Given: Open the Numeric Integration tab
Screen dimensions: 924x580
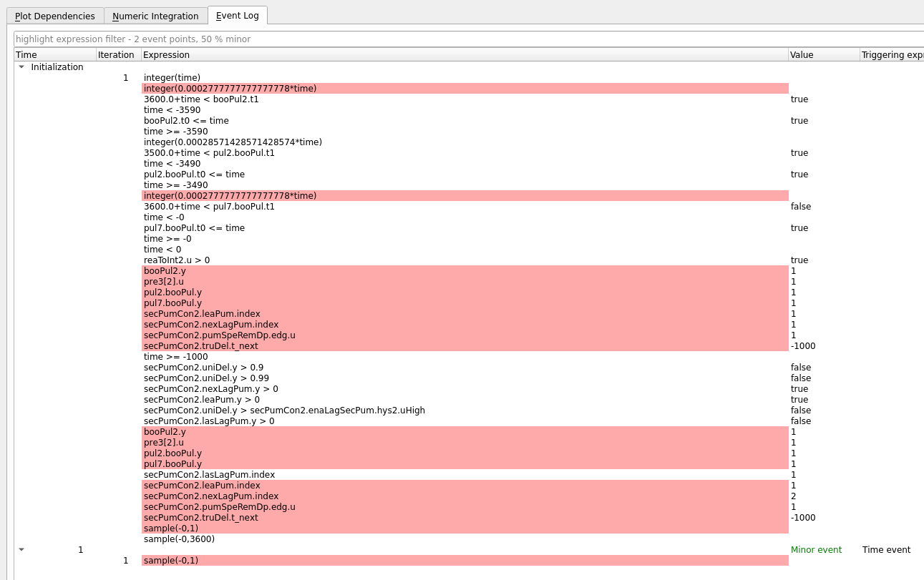Looking at the screenshot, I should (x=155, y=16).
